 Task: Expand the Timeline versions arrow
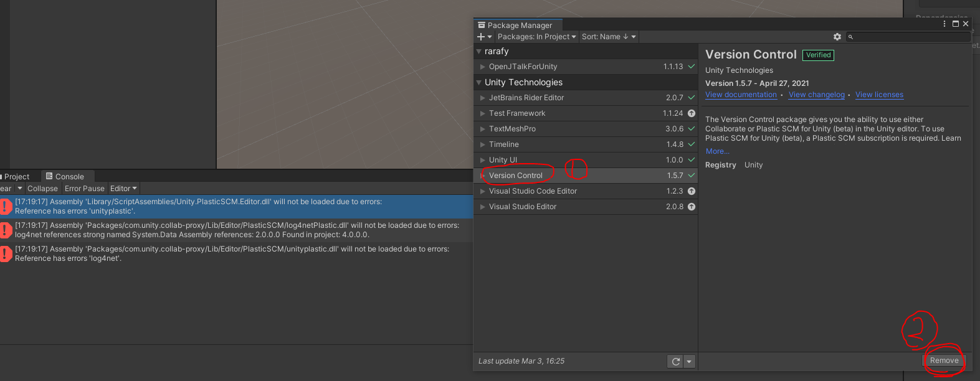[x=482, y=144]
